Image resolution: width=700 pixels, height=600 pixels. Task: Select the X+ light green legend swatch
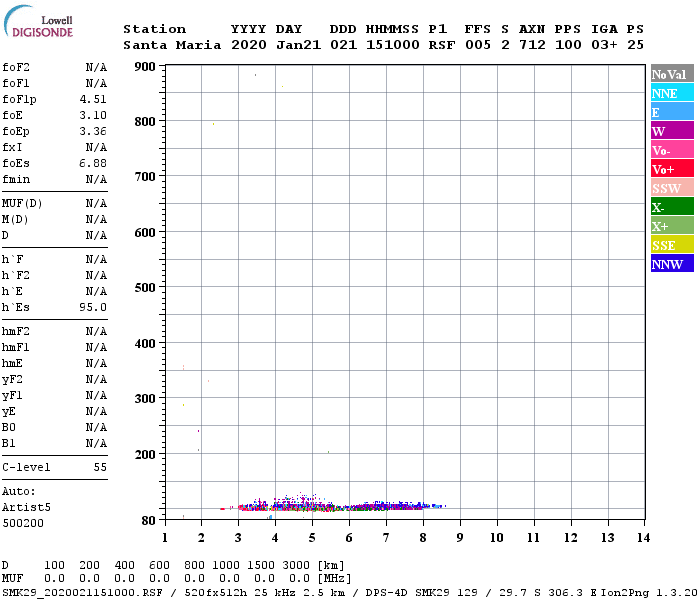tap(672, 226)
